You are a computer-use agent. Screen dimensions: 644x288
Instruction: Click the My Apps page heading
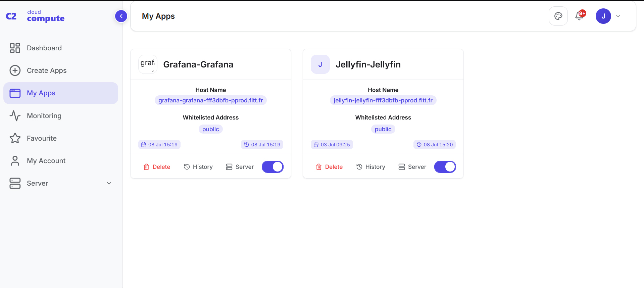click(158, 16)
